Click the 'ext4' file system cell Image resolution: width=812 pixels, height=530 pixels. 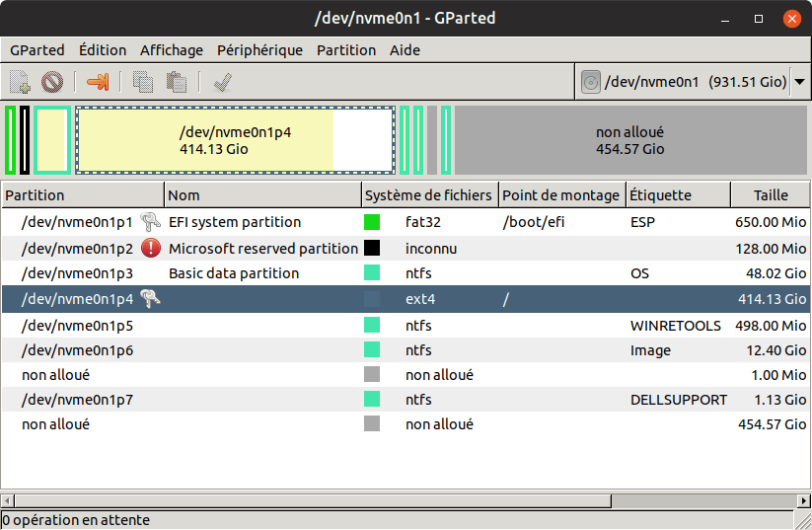[x=420, y=299]
